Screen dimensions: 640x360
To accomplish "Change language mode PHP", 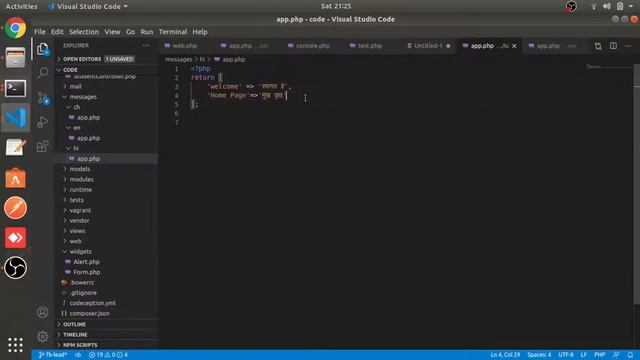I will coord(600,355).
